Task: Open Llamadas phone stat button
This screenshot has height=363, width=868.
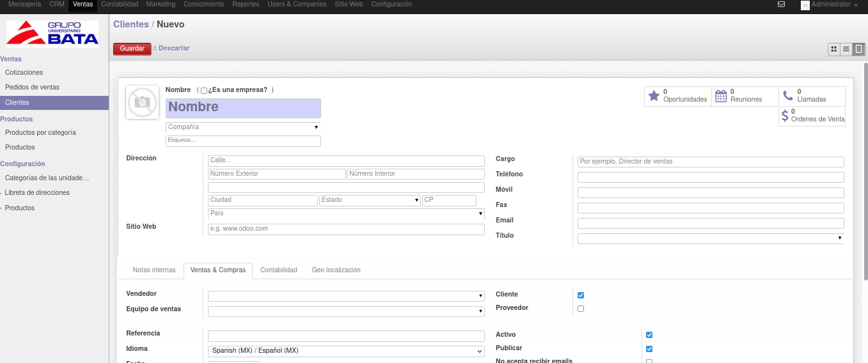Action: tap(812, 96)
